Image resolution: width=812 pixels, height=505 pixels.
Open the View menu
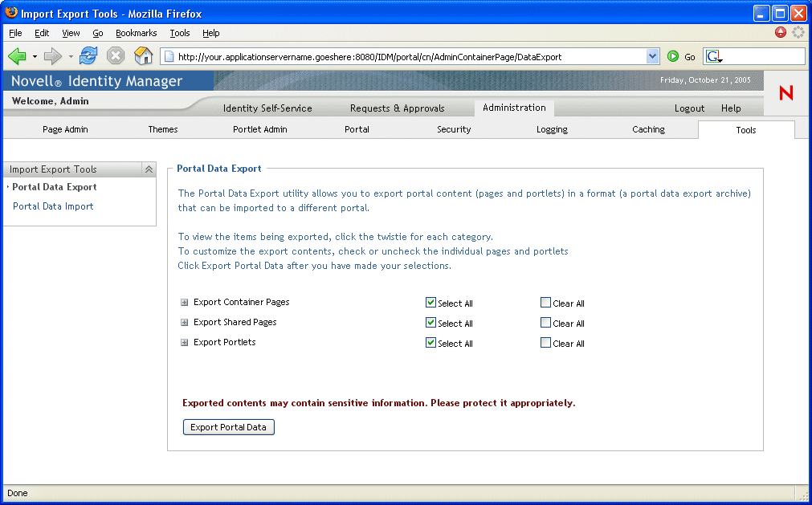71,33
